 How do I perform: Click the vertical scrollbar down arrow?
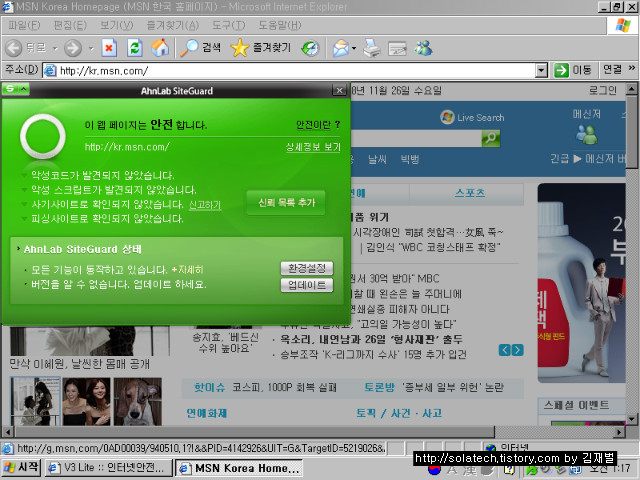[631, 419]
